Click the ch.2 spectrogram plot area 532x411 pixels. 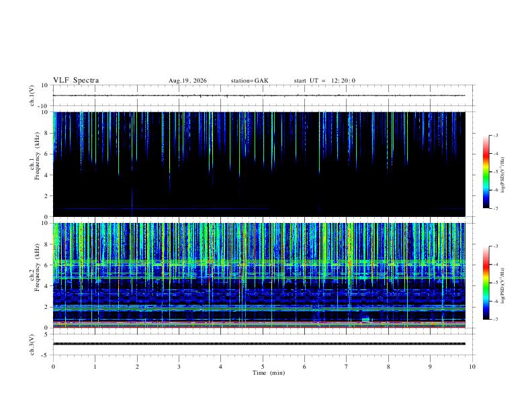coord(259,275)
